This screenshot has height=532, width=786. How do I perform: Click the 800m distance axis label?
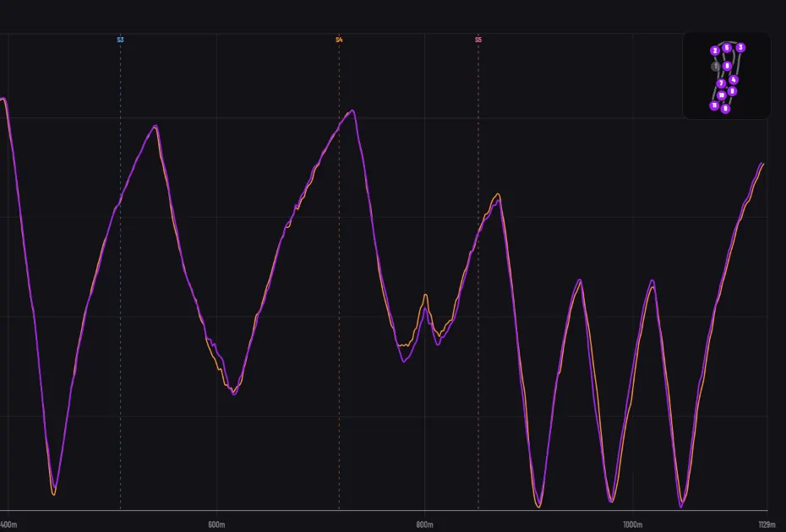click(424, 524)
